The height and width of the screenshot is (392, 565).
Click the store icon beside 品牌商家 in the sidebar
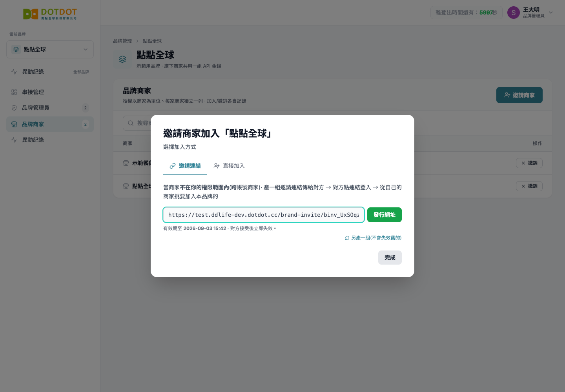(x=14, y=124)
